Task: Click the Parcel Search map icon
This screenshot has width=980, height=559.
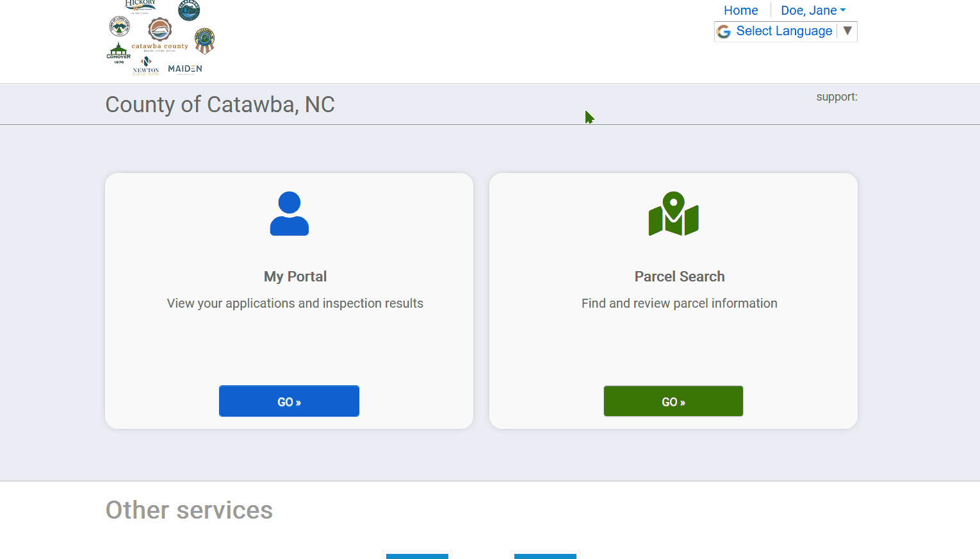Action: (x=673, y=214)
